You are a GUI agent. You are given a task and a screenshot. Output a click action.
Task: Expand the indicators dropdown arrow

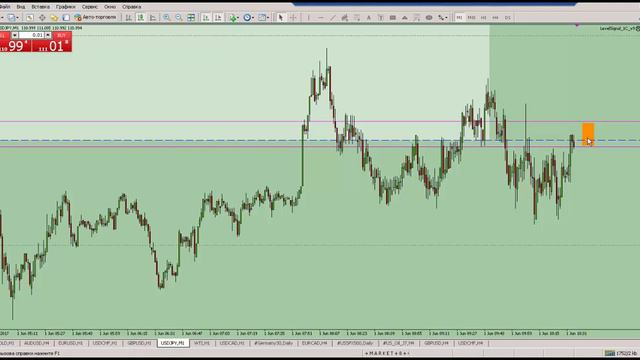pyautogui.click(x=238, y=18)
